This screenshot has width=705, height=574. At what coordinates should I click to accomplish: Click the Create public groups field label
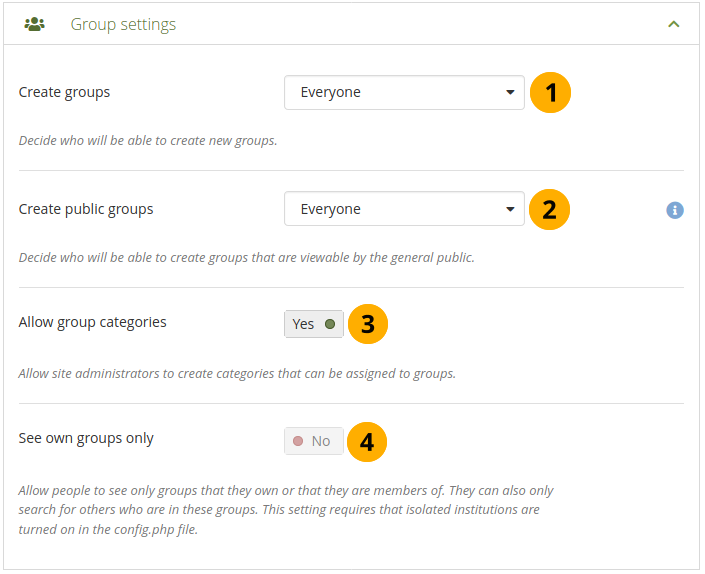tap(86, 209)
